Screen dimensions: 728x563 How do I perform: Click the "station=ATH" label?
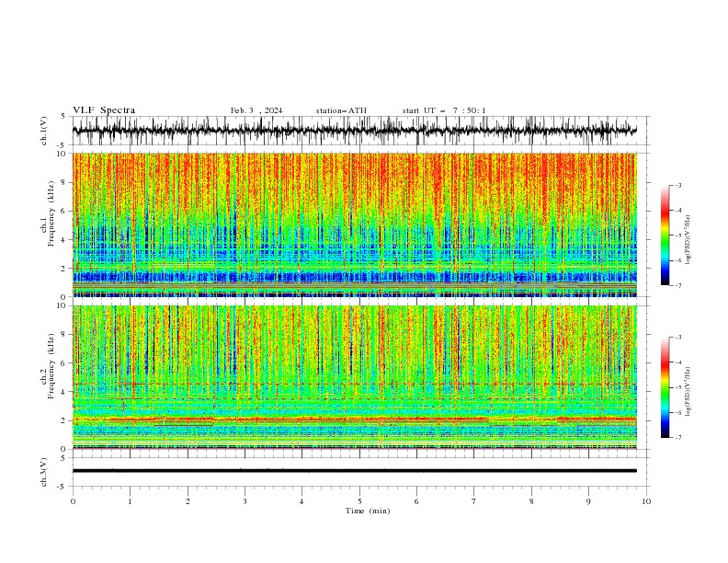coord(341,110)
